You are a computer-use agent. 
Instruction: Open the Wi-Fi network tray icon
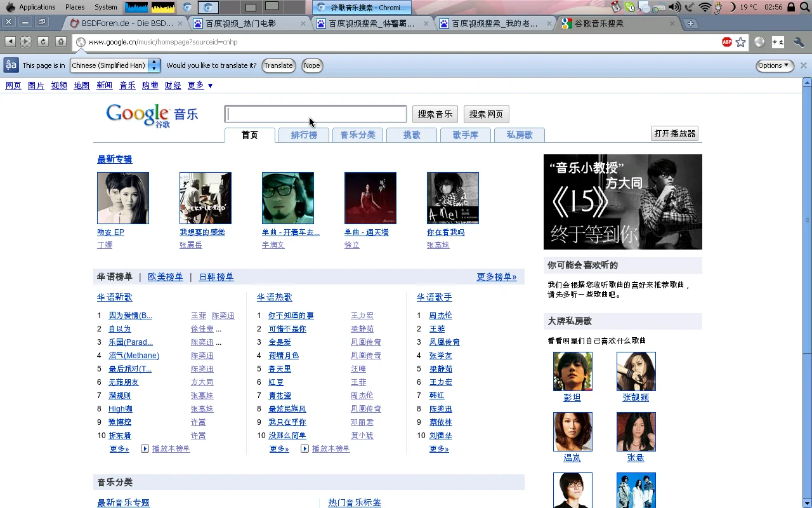(x=705, y=7)
